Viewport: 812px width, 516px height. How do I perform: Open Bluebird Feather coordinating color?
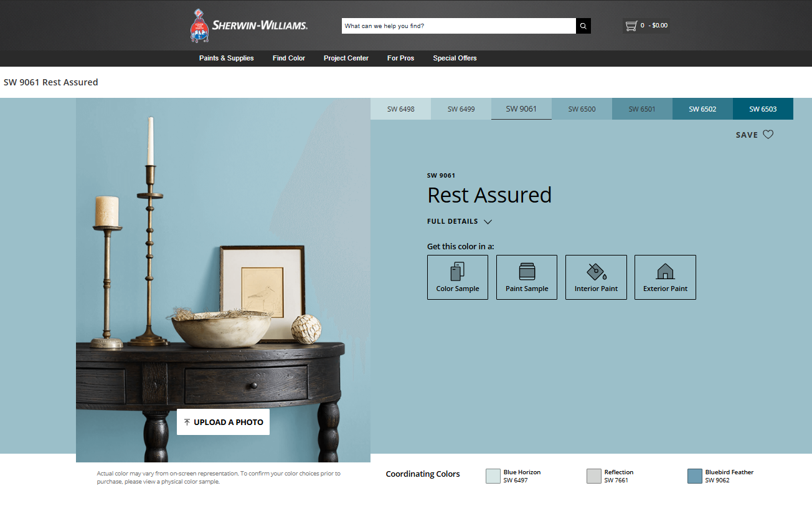(695, 476)
